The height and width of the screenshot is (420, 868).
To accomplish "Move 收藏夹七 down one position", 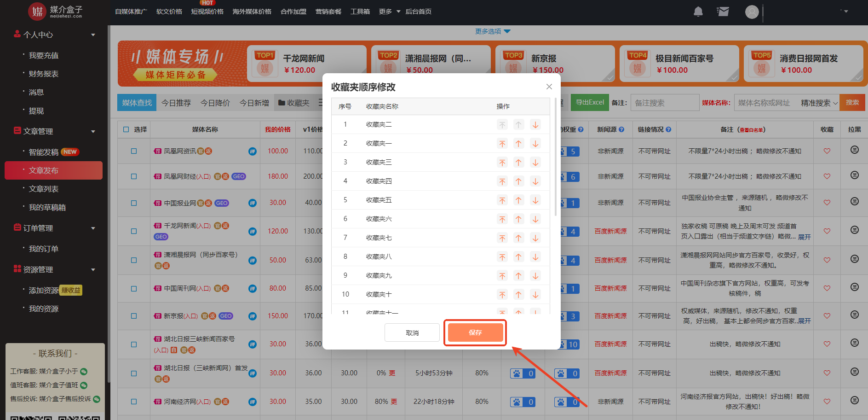I will (x=535, y=238).
